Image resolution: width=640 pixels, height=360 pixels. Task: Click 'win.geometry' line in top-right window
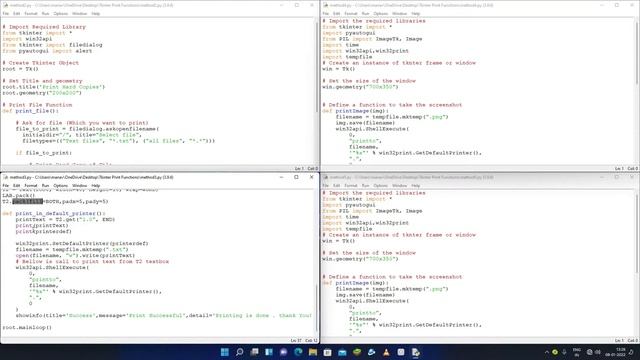360,87
